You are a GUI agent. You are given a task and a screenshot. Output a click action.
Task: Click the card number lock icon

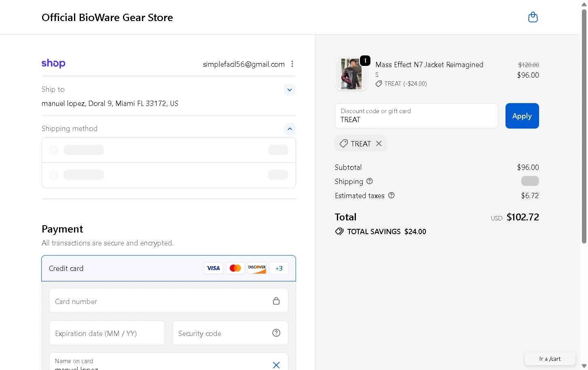pos(276,301)
